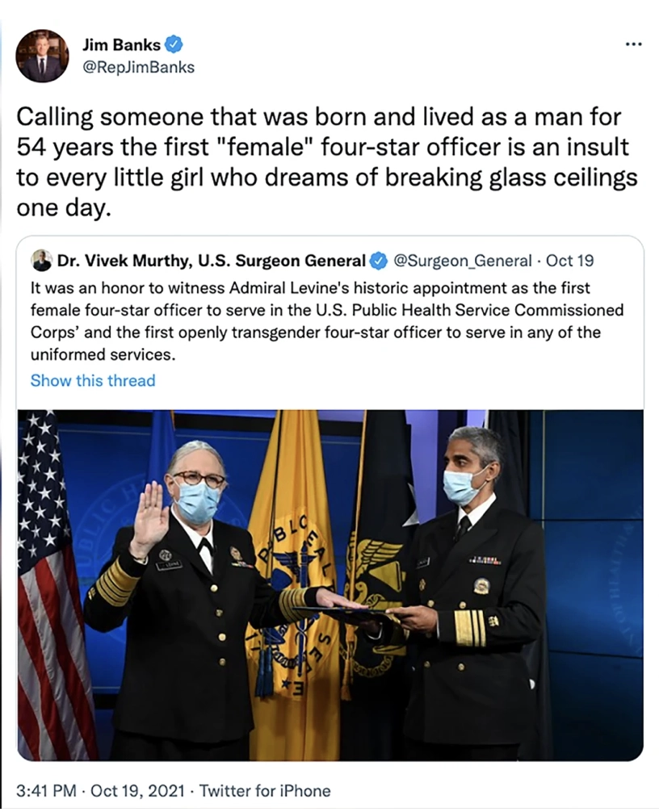659x812 pixels.
Task: Open the three-dot more options menu
Action: (634, 44)
